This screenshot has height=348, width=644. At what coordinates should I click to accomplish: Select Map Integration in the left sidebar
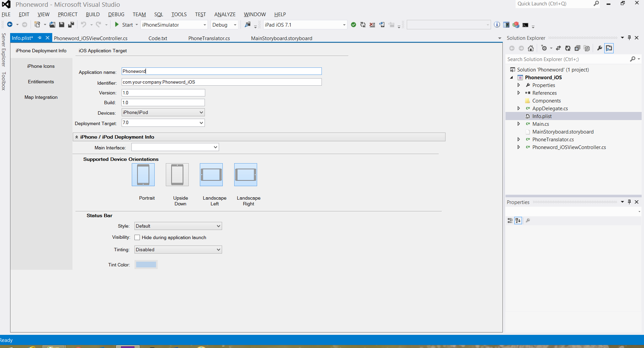[x=41, y=97]
